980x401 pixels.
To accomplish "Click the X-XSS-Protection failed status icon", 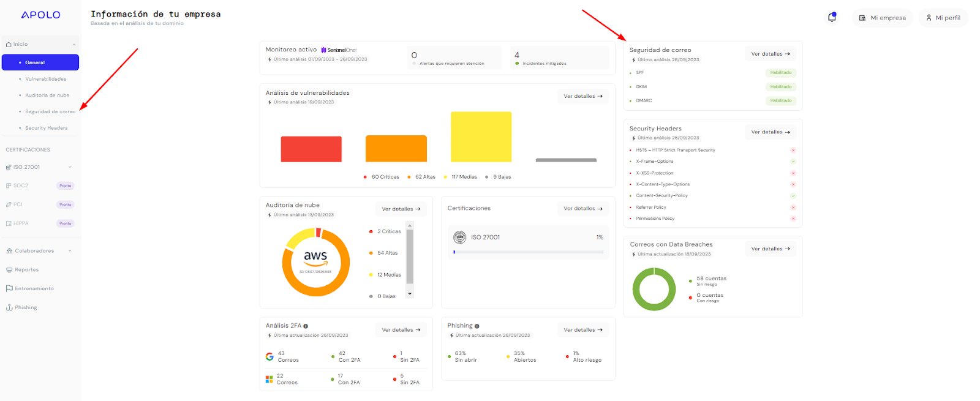I will tap(793, 173).
